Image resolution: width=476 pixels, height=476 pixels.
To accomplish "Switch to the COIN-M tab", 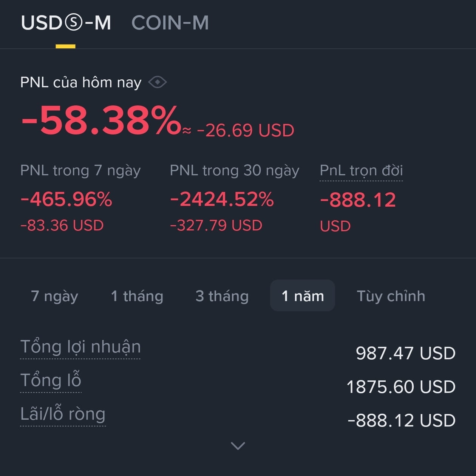I will pyautogui.click(x=170, y=23).
